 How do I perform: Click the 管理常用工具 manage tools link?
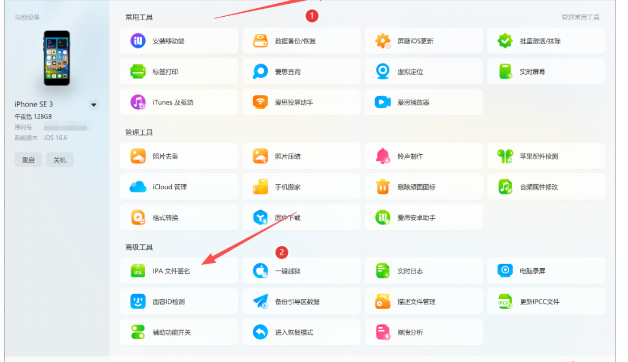pyautogui.click(x=580, y=17)
